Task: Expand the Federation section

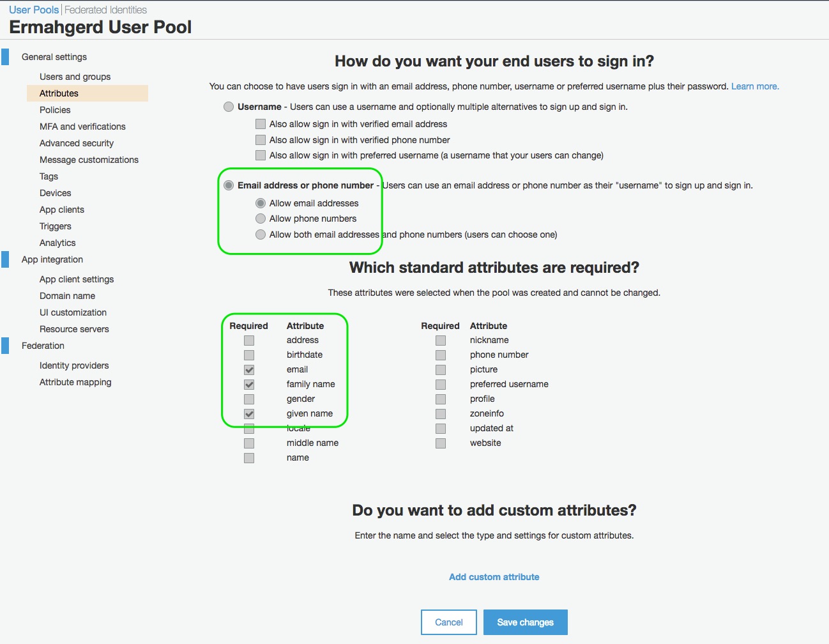Action: 43,346
